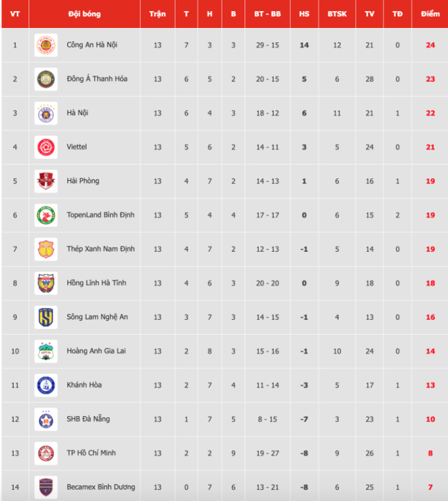
Task: Click the BTSK column header
Action: point(337,14)
